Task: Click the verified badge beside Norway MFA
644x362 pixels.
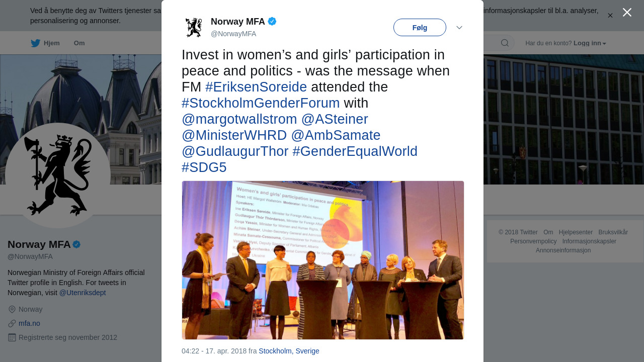Action: [x=272, y=21]
